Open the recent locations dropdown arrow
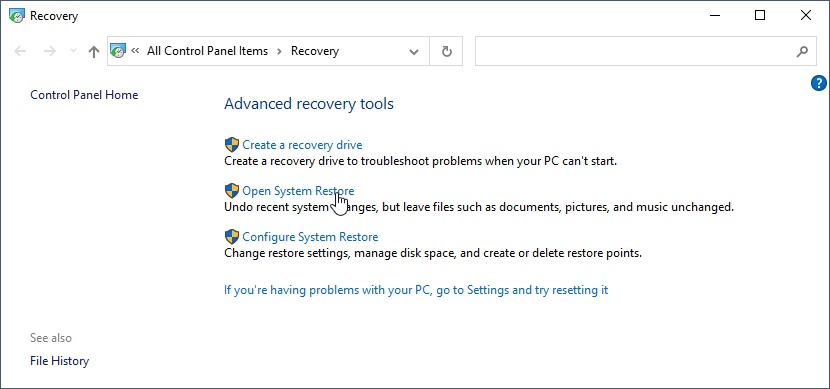 [74, 51]
